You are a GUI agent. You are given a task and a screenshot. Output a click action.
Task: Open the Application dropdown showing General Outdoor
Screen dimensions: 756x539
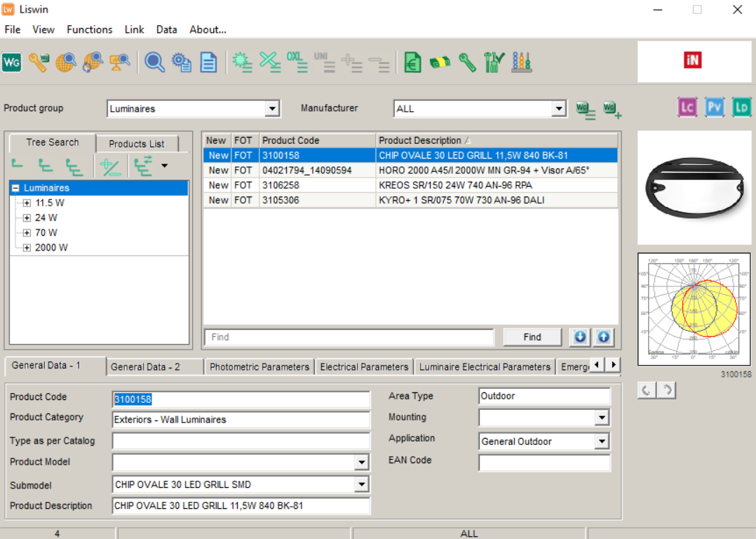(x=601, y=441)
